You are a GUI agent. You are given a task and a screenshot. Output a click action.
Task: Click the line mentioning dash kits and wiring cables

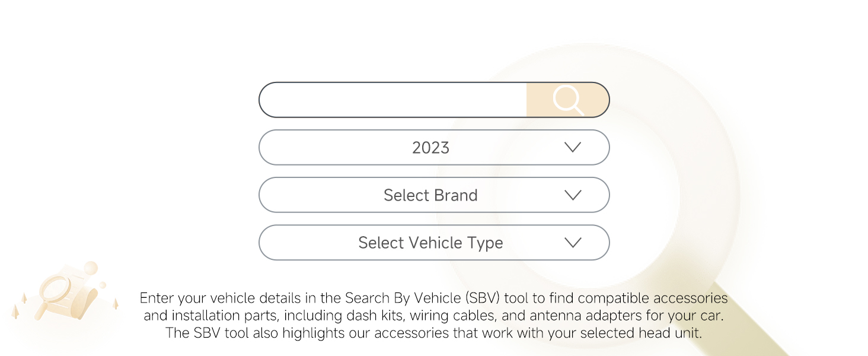(x=434, y=315)
